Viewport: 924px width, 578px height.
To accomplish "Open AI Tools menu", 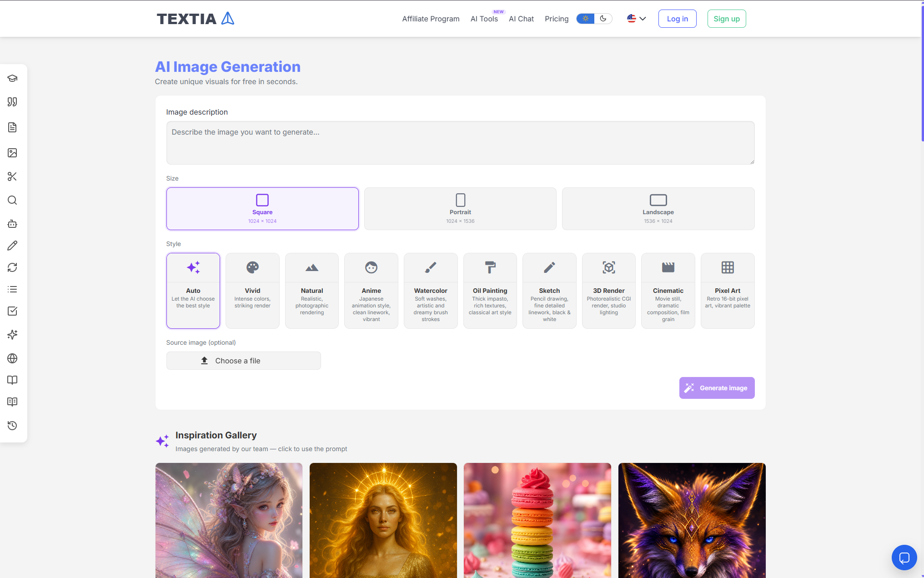I will point(484,19).
